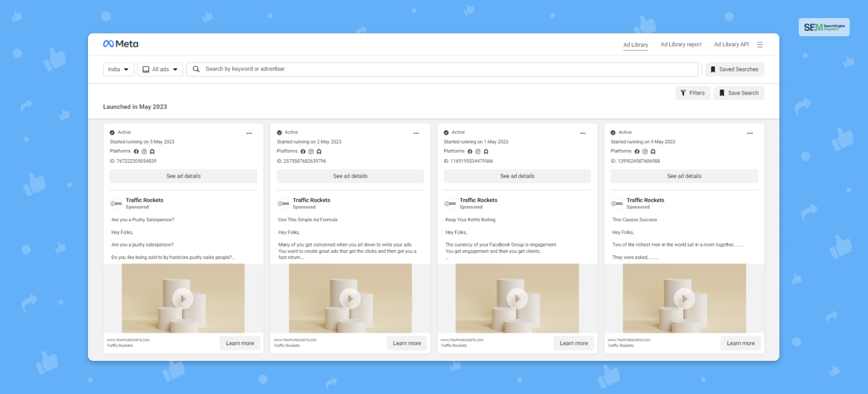Screen dimensions: 868x394
Task: Play video on Pushy Salesperson ad
Action: (x=183, y=298)
